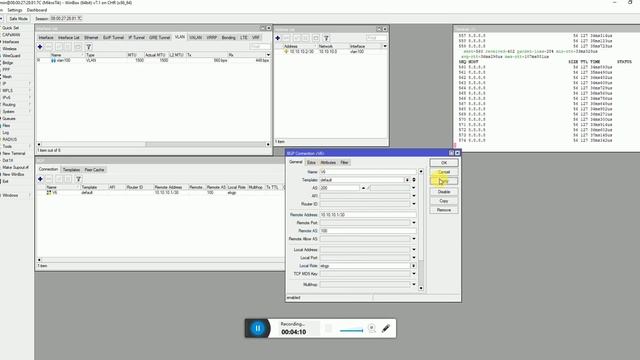Viewport: 640px width, 360px height.
Task: Add new BGP connection with plus icon
Action: click(40, 179)
